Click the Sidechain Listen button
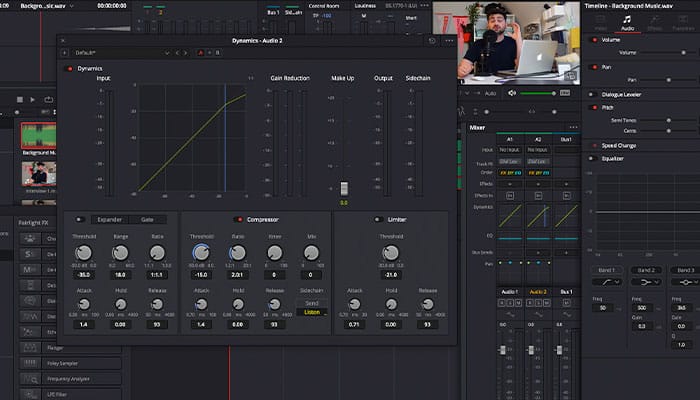Screen dimensions: 700x400 pyautogui.click(x=312, y=312)
